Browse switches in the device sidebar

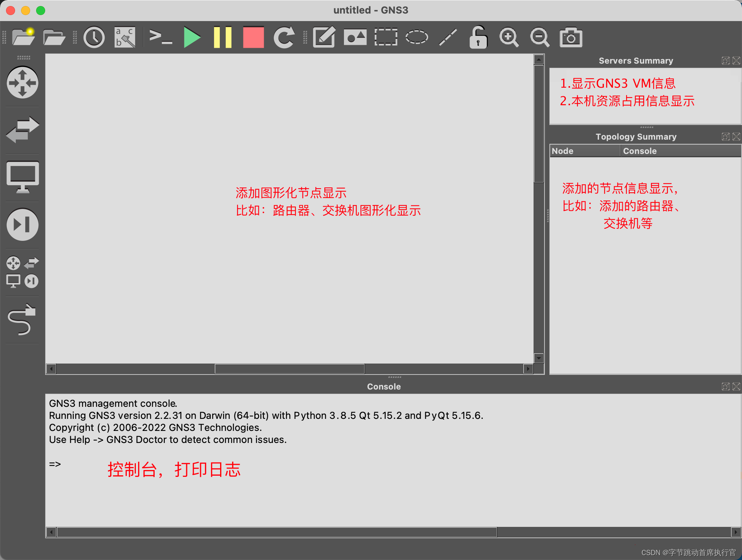(x=23, y=130)
